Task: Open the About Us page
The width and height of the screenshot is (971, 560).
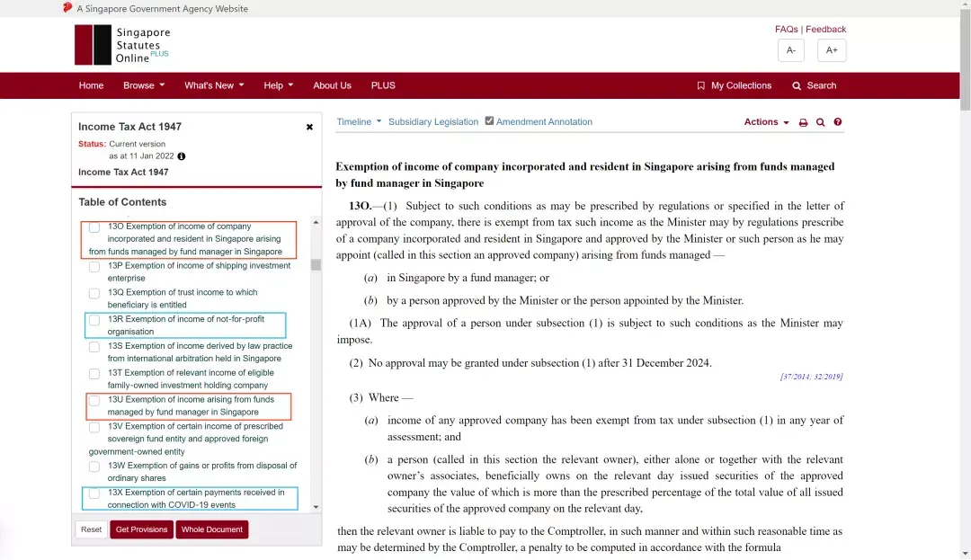Action: [x=332, y=85]
